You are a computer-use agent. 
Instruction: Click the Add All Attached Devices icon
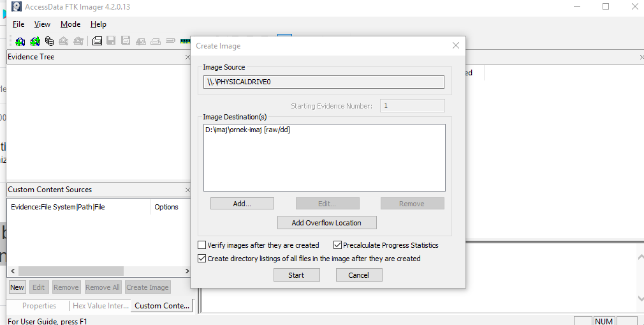(35, 41)
